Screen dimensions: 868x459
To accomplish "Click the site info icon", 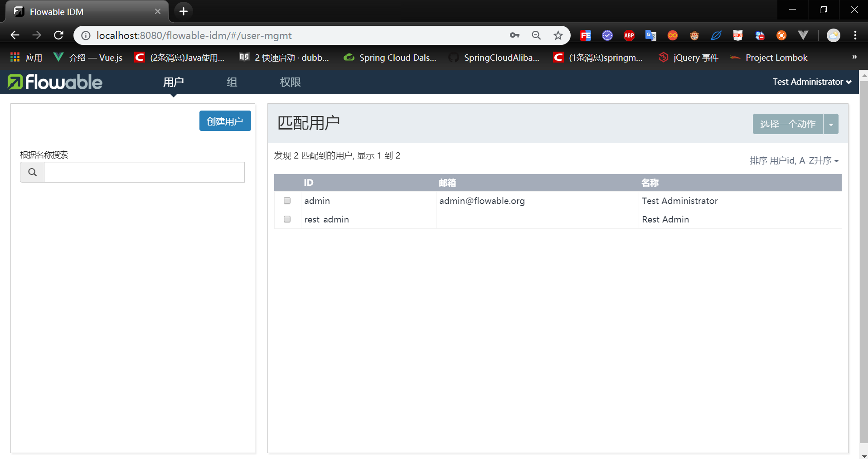I will click(86, 35).
